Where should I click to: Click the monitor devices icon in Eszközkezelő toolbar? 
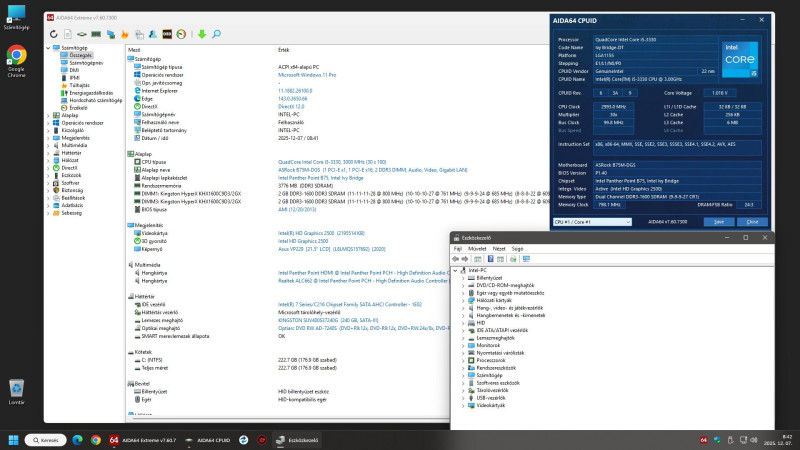[x=526, y=259]
